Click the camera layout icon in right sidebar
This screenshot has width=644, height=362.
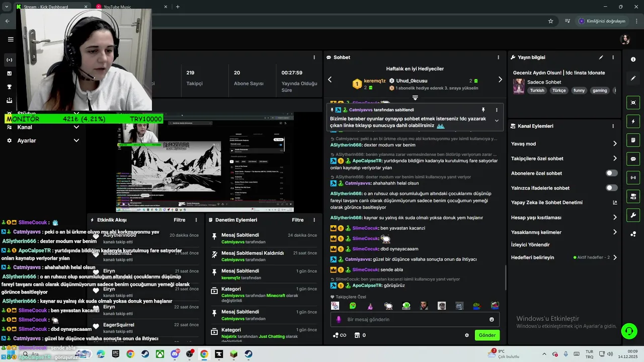point(633,196)
